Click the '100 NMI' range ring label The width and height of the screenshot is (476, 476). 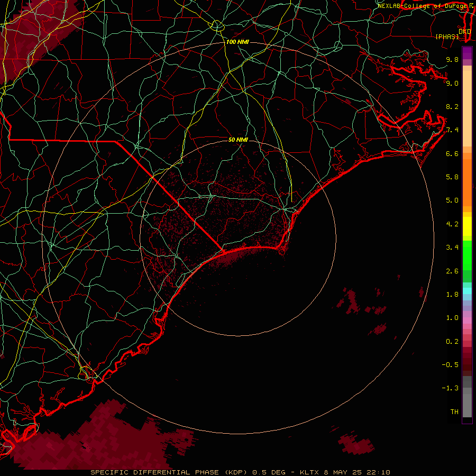click(237, 42)
